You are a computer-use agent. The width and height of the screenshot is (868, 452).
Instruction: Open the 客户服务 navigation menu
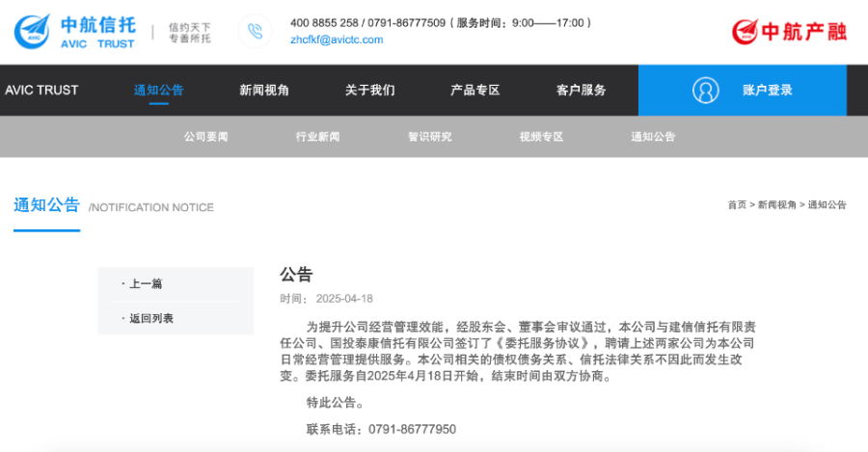coord(581,91)
